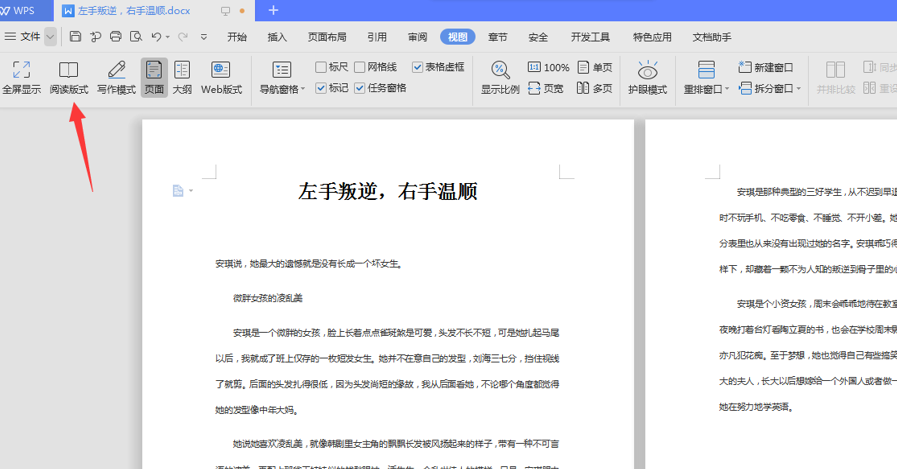Open the Developer Tools (开发工具) tab
897x469 pixels.
[x=590, y=37]
